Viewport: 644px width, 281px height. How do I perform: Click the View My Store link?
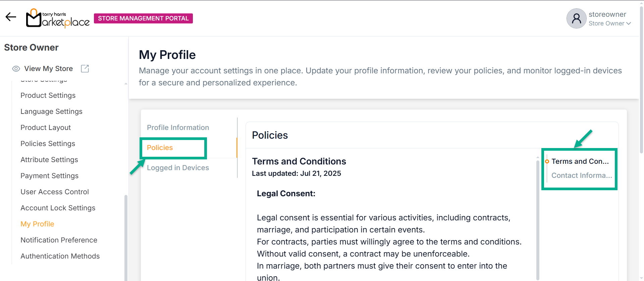pyautogui.click(x=48, y=69)
